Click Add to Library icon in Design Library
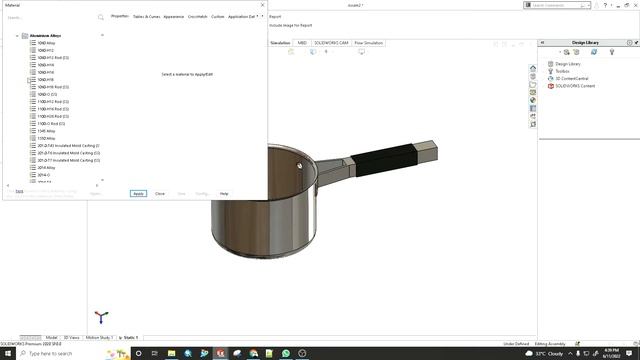 [x=566, y=52]
